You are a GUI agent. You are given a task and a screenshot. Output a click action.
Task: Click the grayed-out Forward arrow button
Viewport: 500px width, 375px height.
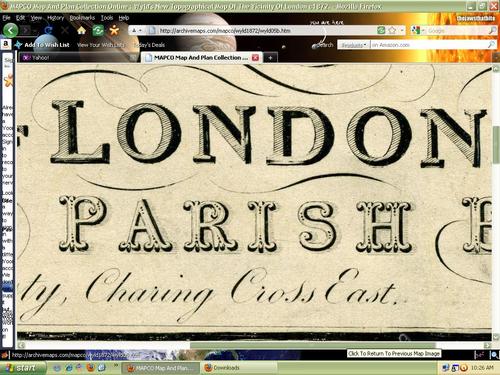tap(27, 31)
